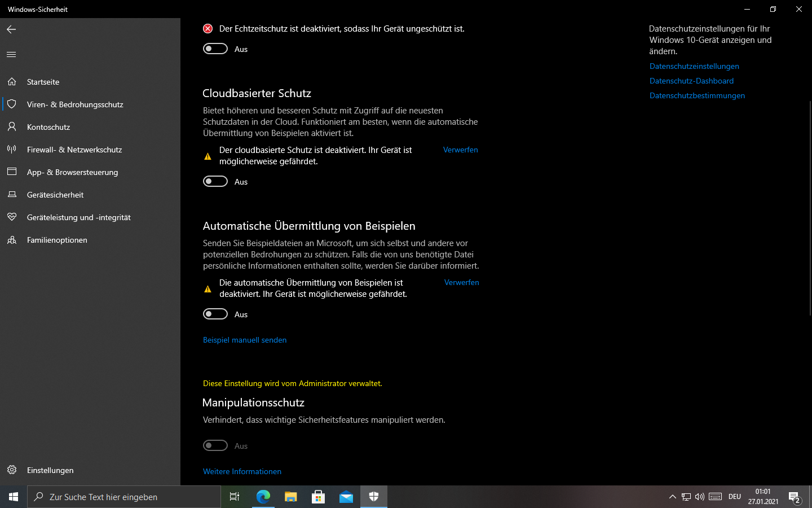Turn on Cloudbasierter Schutz toggle
The width and height of the screenshot is (812, 508).
(215, 181)
